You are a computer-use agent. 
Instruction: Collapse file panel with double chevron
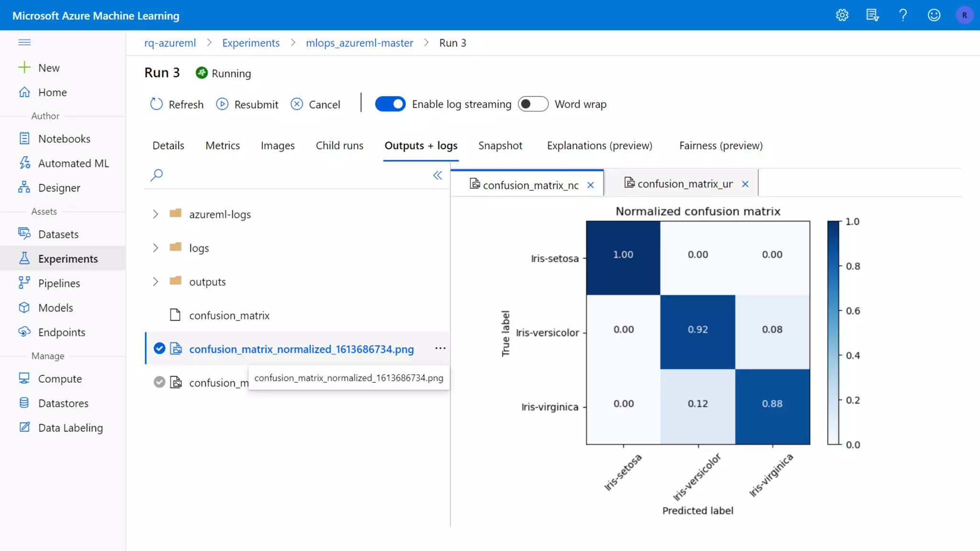[437, 176]
